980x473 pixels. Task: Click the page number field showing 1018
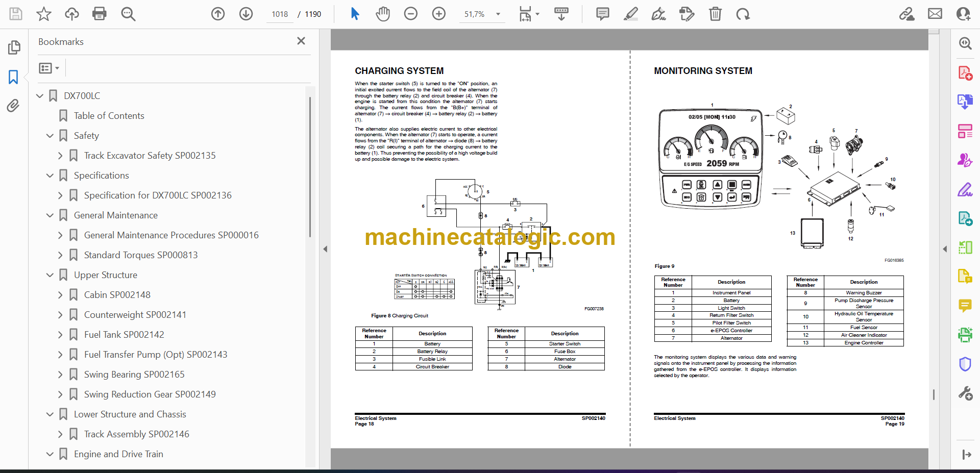pyautogui.click(x=280, y=14)
